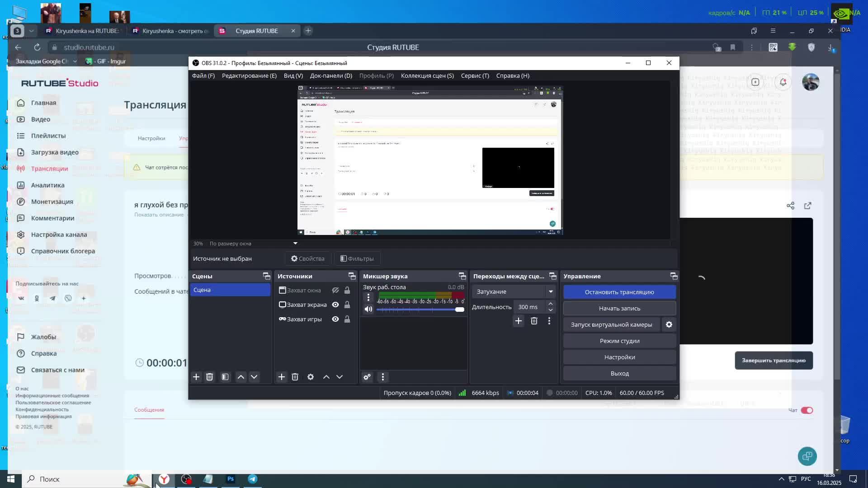Adjust Desktop Audio volume slider
868x488 pixels.
pyautogui.click(x=420, y=310)
